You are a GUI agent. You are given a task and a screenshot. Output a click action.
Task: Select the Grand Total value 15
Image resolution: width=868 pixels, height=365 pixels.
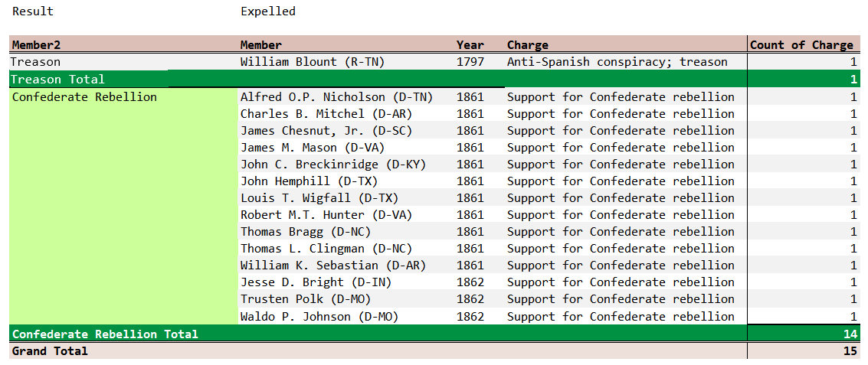point(848,351)
